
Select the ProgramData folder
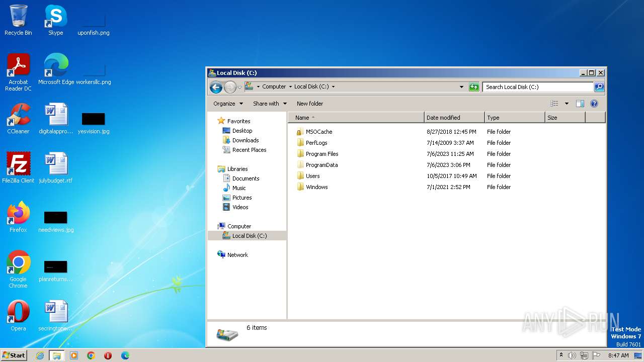click(321, 165)
